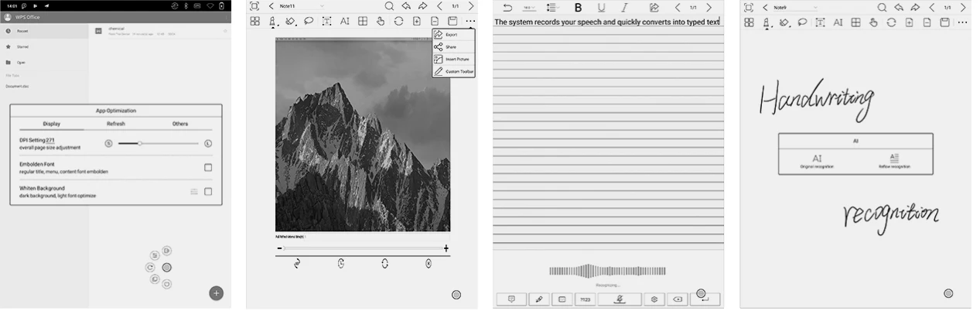Go back from Note11
The height and width of the screenshot is (311, 980).
point(271,6)
